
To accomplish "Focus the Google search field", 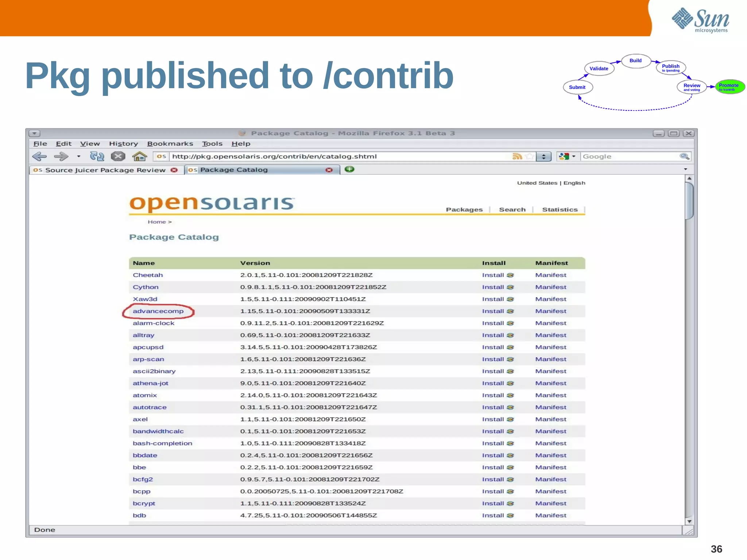I will pyautogui.click(x=630, y=156).
